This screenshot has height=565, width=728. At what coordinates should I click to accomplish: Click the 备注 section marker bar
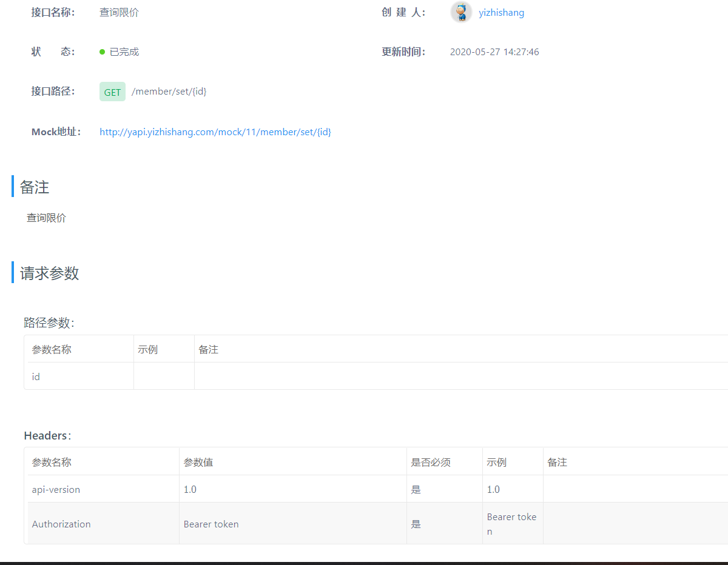(12, 186)
